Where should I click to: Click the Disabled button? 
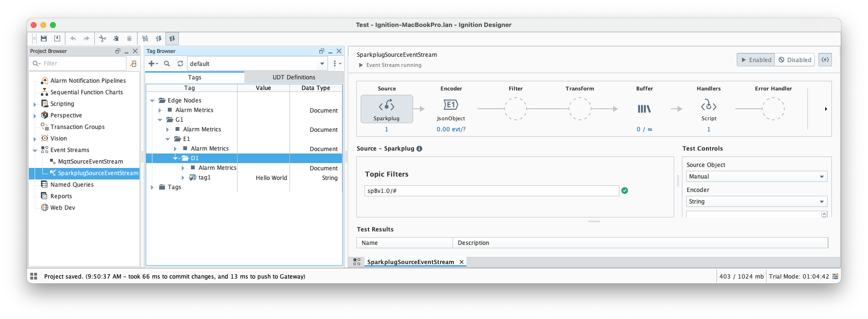(x=794, y=60)
